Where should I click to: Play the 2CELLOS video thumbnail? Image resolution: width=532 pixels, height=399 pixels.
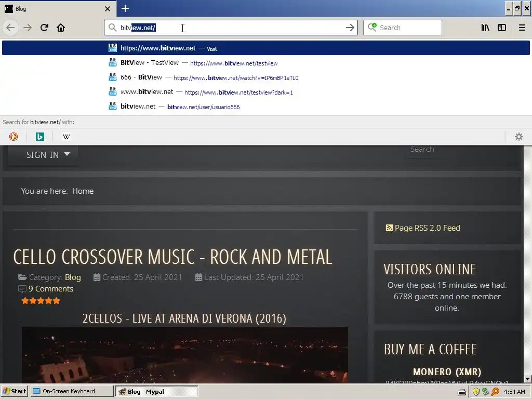tap(184, 355)
